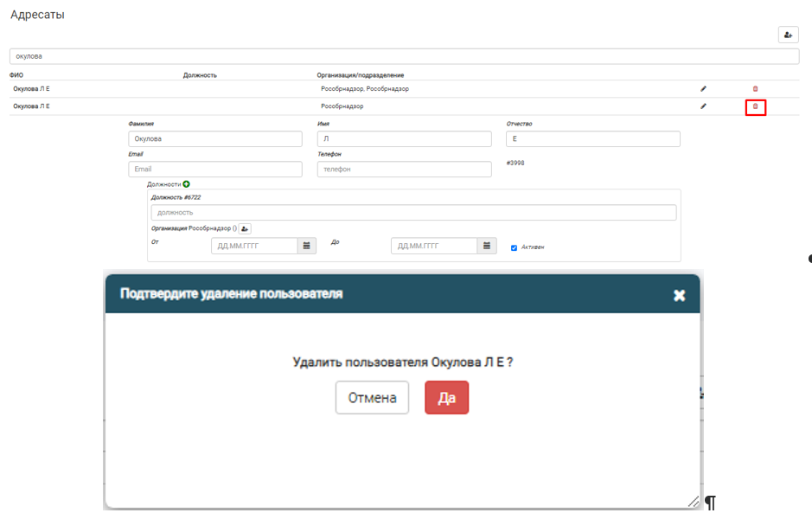Click the Фамилия input field
The height and width of the screenshot is (513, 812).
tap(214, 138)
